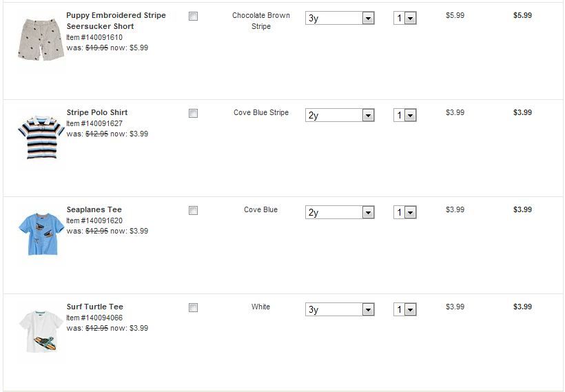This screenshot has width=565, height=392.
Task: Open the Seaplanes Tee size selector
Action: [340, 213]
